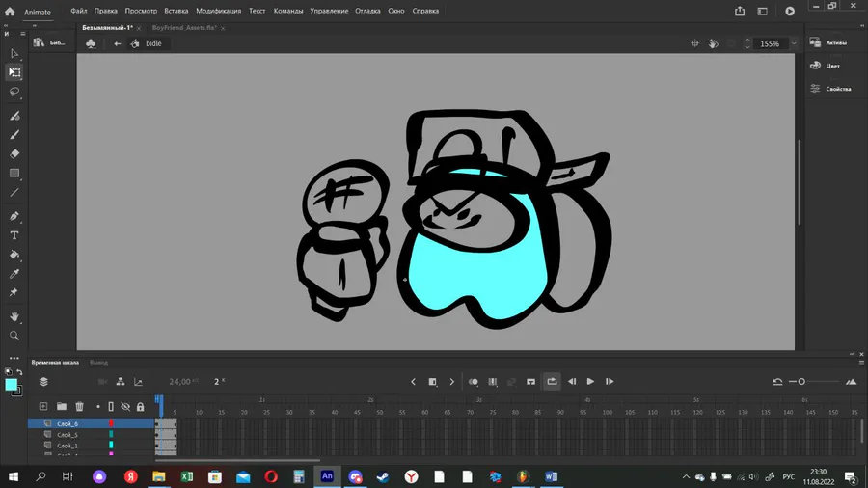Click the Test Movie play icon

click(790, 11)
